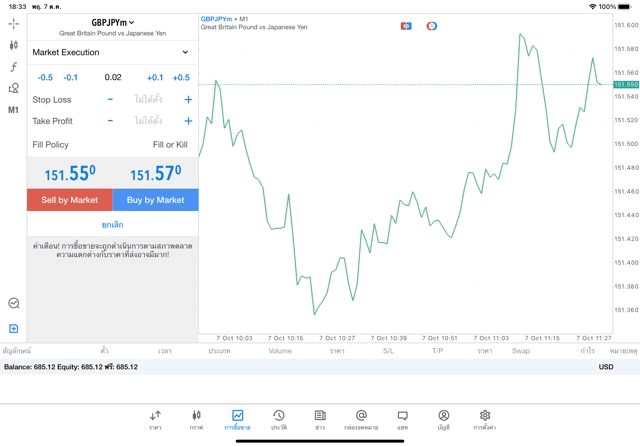Tap the new order icon at sidebar bottom

coord(14,329)
